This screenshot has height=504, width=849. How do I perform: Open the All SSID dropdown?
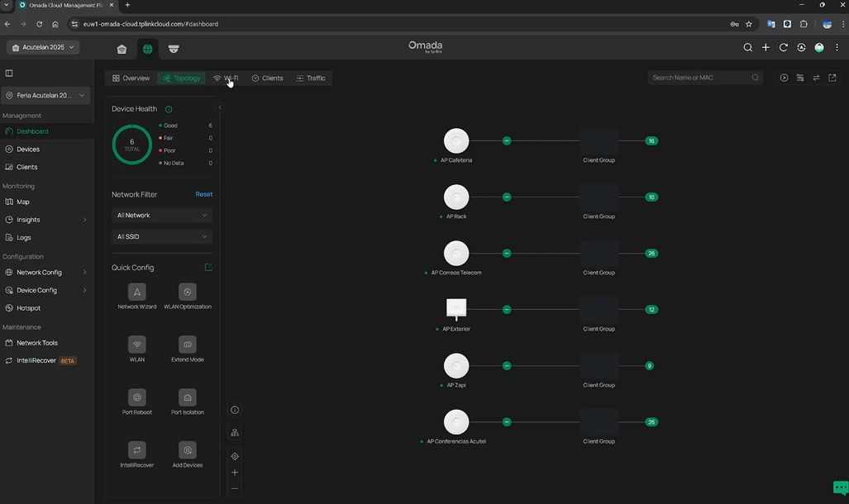tap(162, 236)
